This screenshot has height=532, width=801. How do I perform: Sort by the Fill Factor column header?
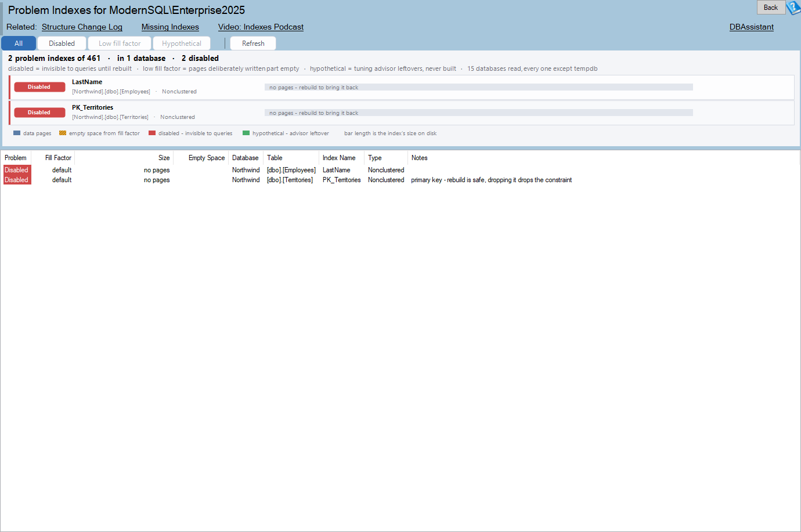(53, 158)
